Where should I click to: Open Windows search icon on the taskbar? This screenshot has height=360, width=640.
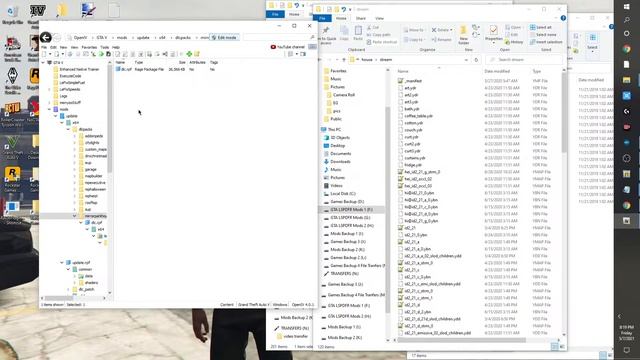[x=627, y=20]
